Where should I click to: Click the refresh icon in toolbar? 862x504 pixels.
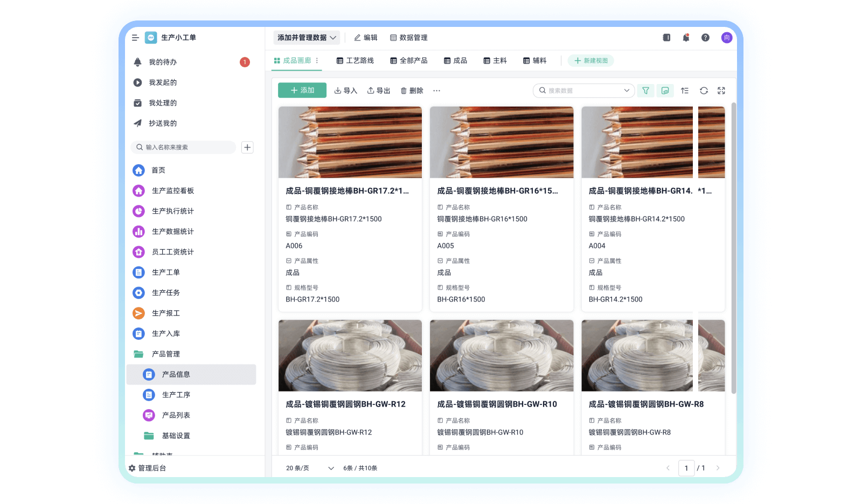point(704,90)
